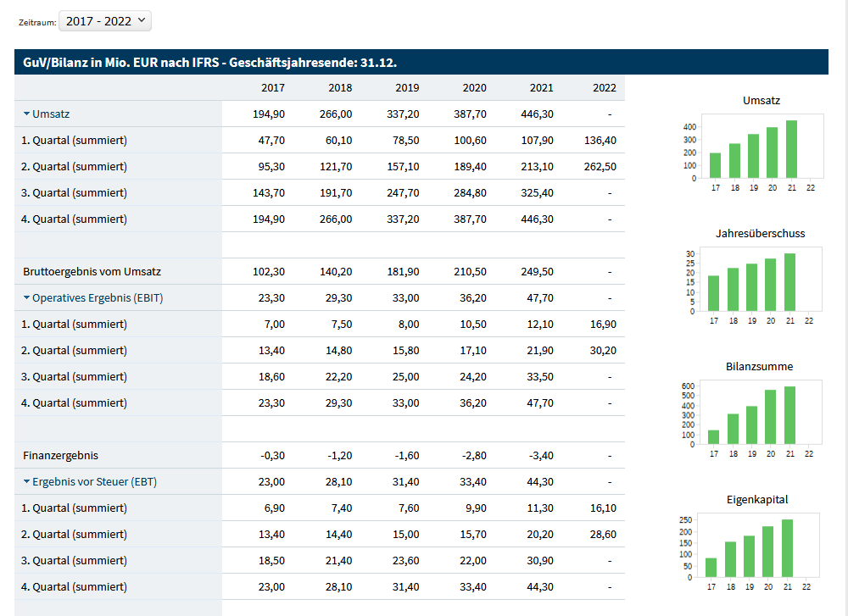Click the 2021 bar in Umsatz chart
Viewport: 848px width, 616px height.
tap(790, 149)
